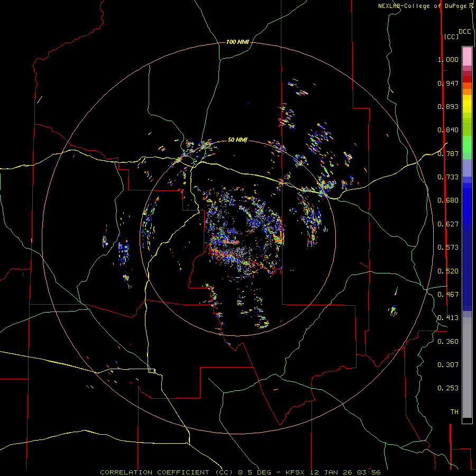Click the 0.893 legend value

(x=448, y=106)
